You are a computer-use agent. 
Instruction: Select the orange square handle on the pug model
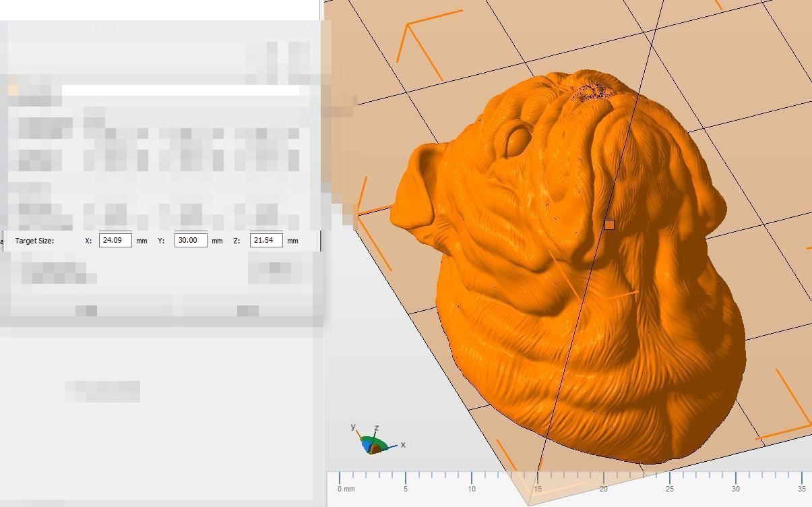tap(609, 225)
